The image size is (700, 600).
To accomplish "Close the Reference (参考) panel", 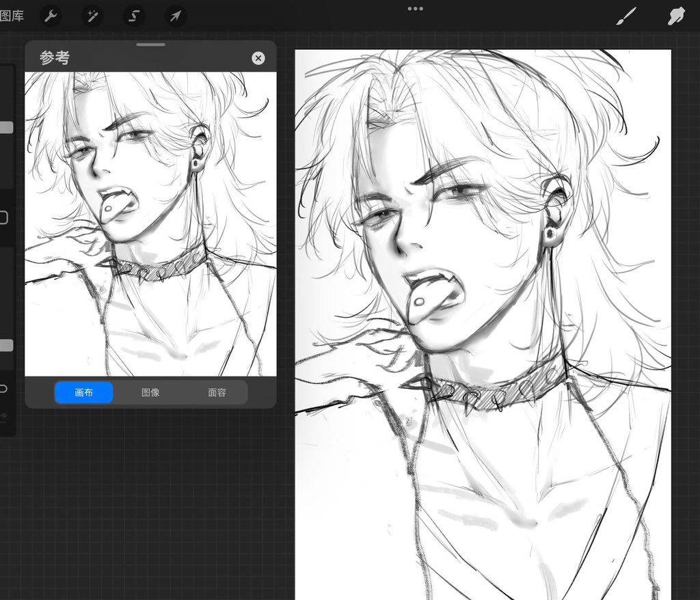I will point(258,58).
